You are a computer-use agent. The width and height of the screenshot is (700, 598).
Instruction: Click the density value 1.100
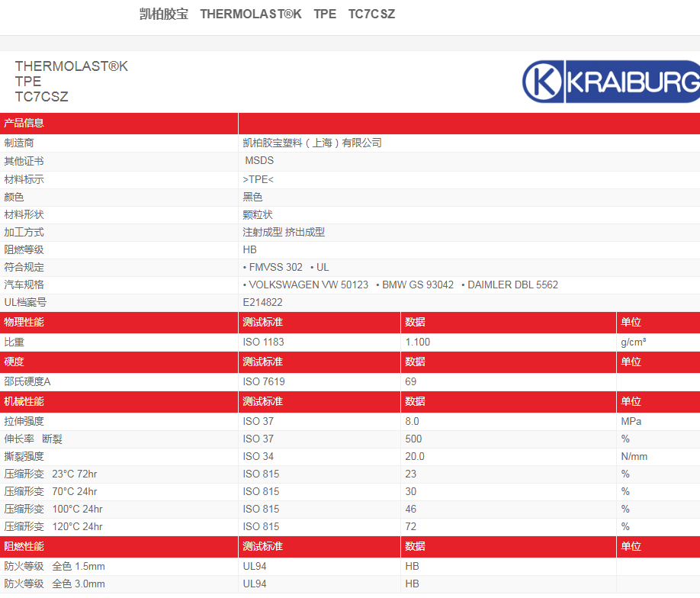coord(418,342)
